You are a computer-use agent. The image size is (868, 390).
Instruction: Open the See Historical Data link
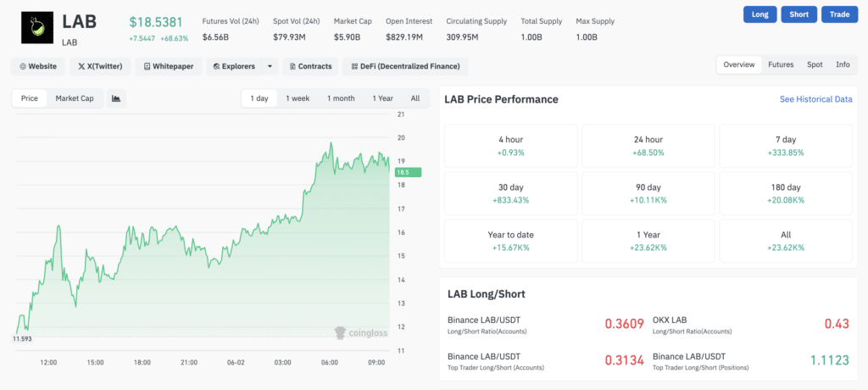[x=816, y=99]
